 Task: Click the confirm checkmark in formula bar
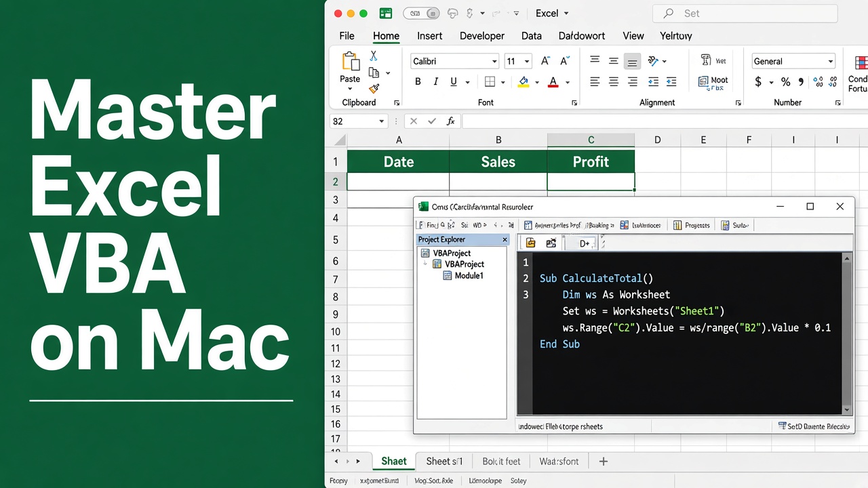pos(432,121)
